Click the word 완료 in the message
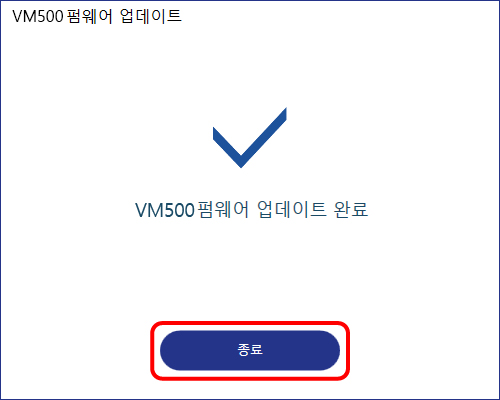 [x=351, y=210]
